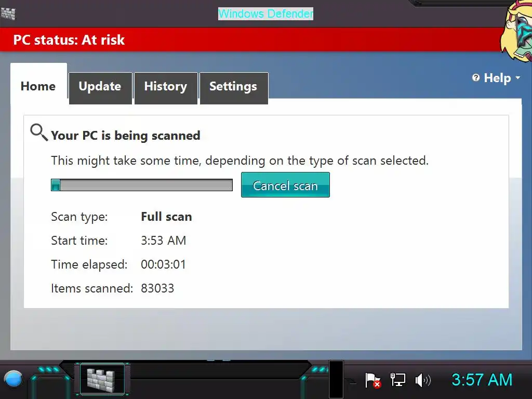Click the time elapsed value 00:03:01
Screen dimensions: 532x399
[x=164, y=264]
